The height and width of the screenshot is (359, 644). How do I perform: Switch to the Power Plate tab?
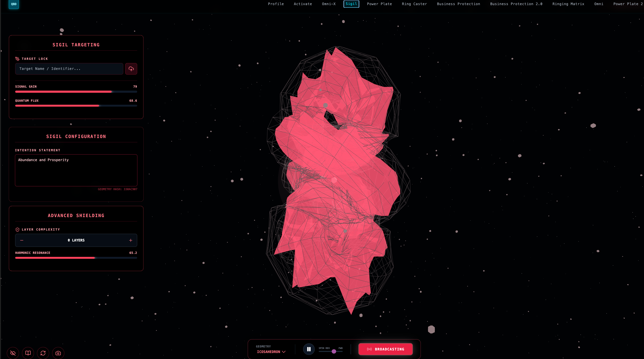click(x=379, y=4)
